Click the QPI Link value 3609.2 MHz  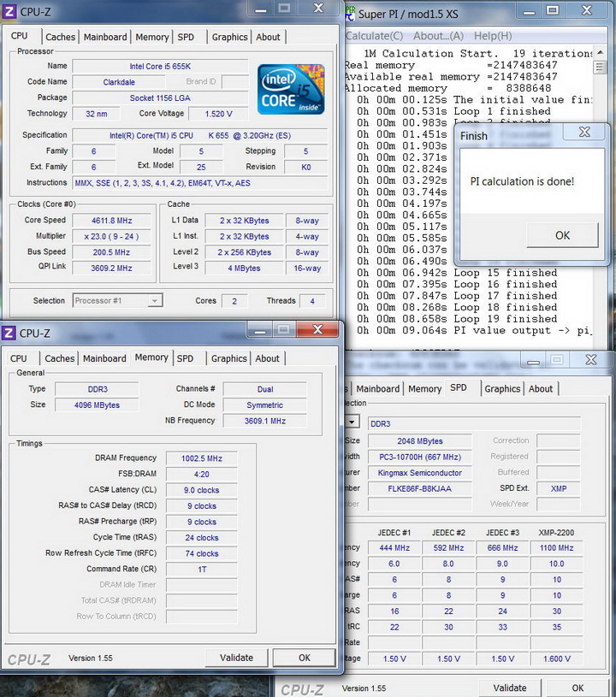(x=111, y=268)
